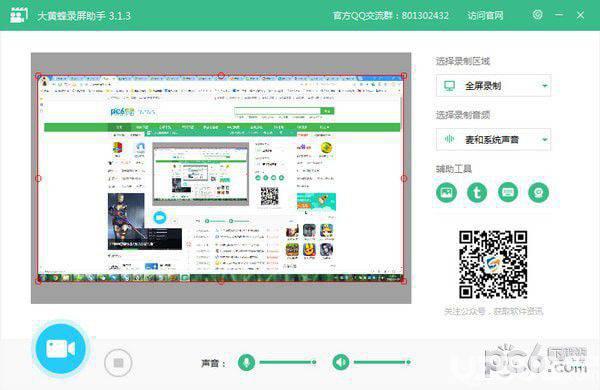Image resolution: width=600 pixels, height=390 pixels.
Task: Adjust the speaker volume slider
Action: [382, 362]
